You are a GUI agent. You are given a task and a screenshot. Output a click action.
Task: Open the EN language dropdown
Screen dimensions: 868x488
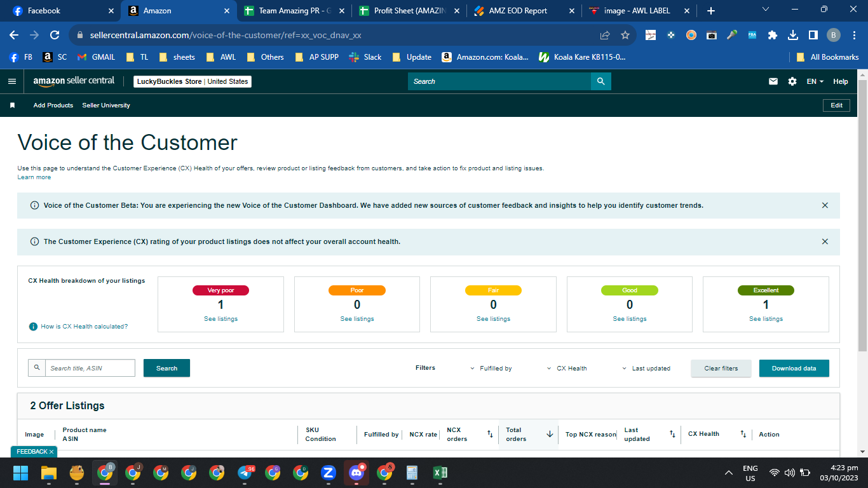815,81
